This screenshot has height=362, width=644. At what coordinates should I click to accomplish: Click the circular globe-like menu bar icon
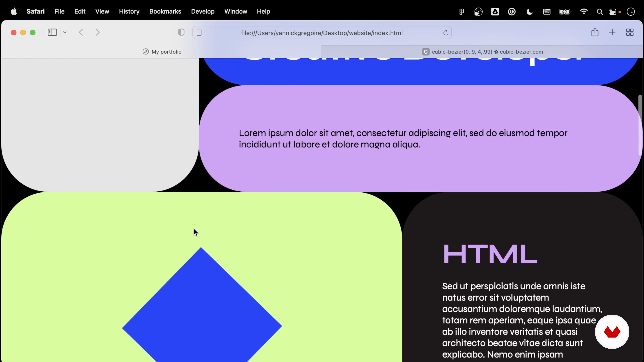click(478, 12)
